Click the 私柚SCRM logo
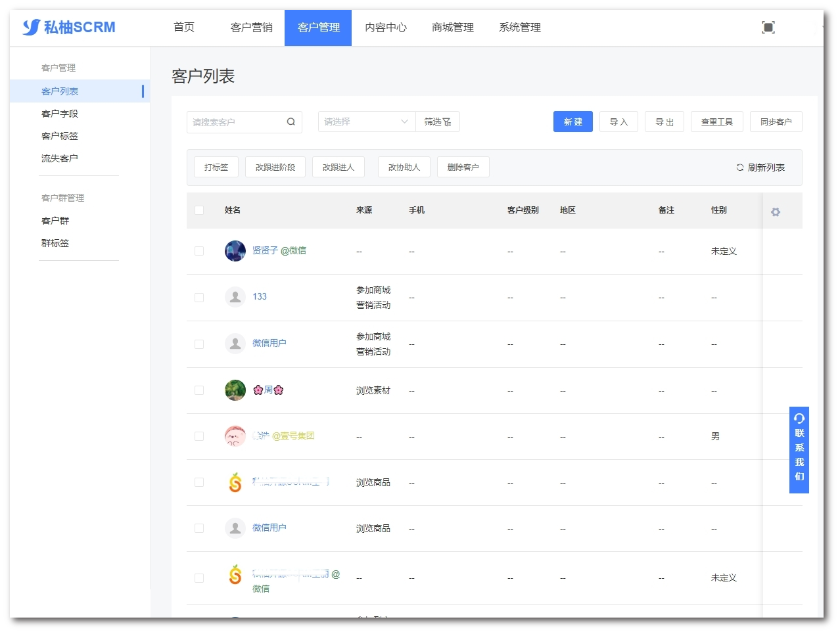Screen dimensions: 840x634 69,27
